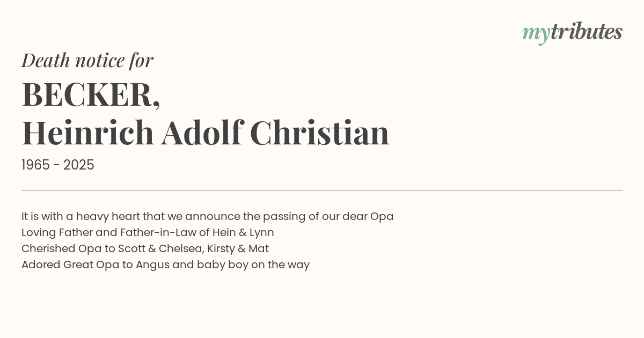Click the word 'Adolf' in the title
This screenshot has width=644, height=338.
[202, 133]
